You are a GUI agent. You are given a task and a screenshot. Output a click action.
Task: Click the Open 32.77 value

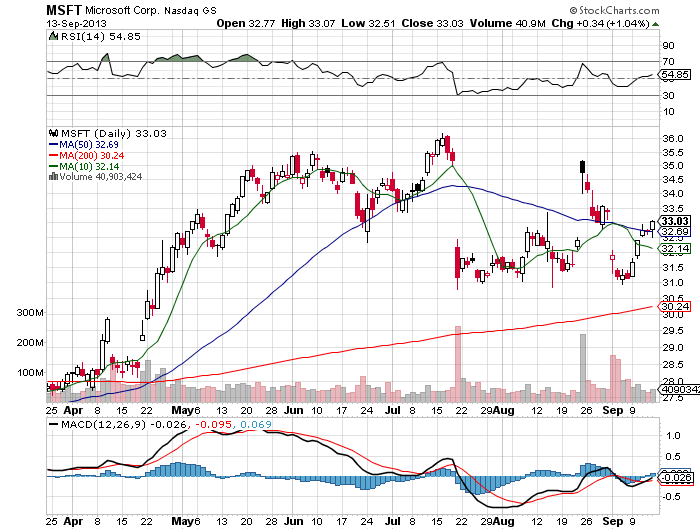(x=246, y=23)
